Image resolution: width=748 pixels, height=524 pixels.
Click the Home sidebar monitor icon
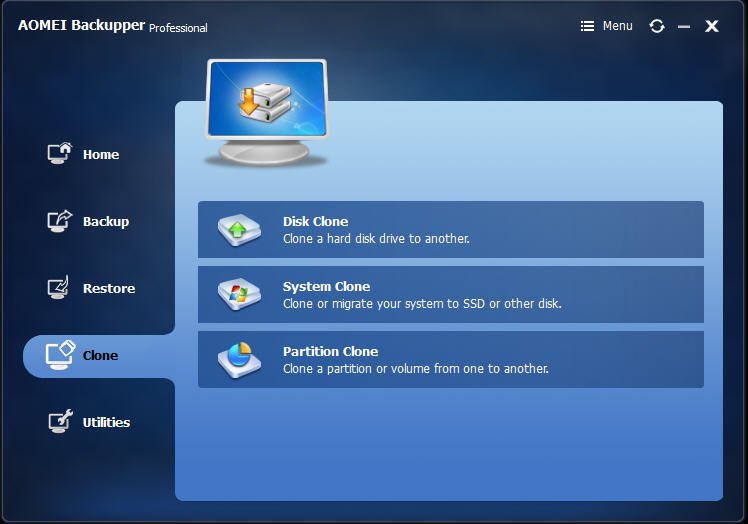(60, 154)
